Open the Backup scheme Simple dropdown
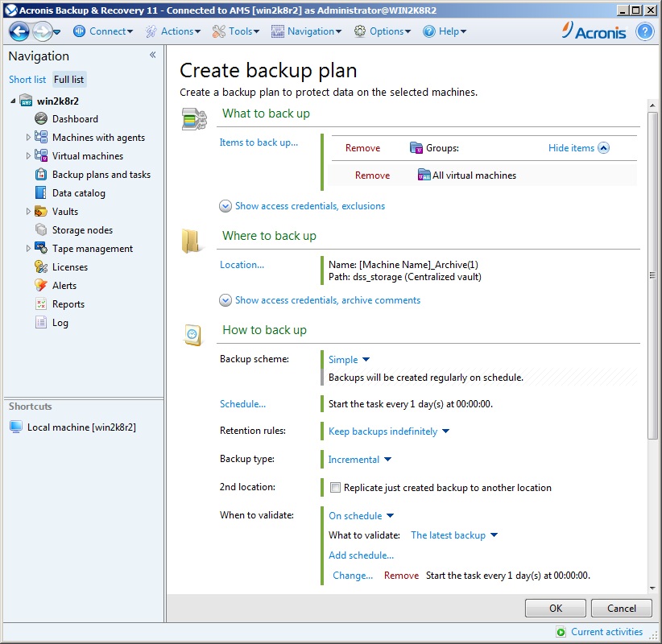Viewport: 662px width, 644px height. click(349, 360)
